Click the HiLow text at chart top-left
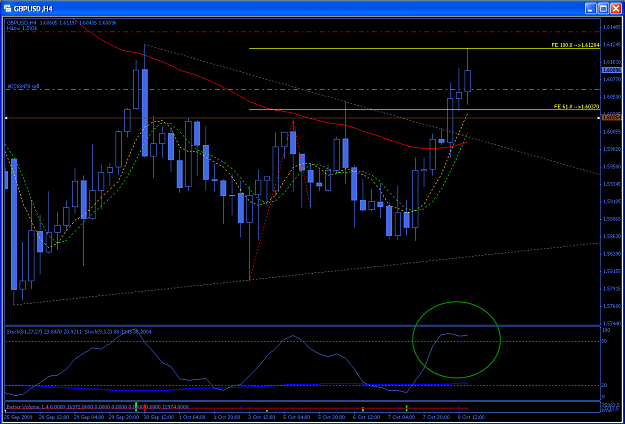 coord(22,28)
